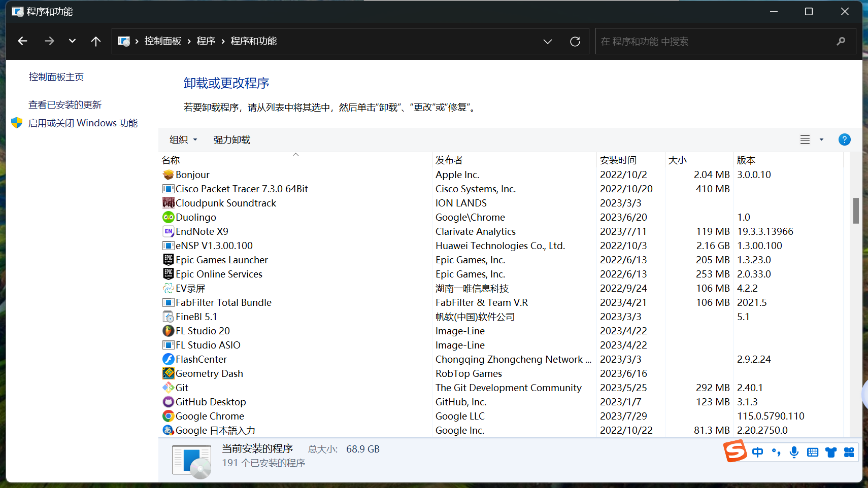Click the Cisco Packet Tracer icon
The width and height of the screenshot is (868, 488).
click(169, 189)
